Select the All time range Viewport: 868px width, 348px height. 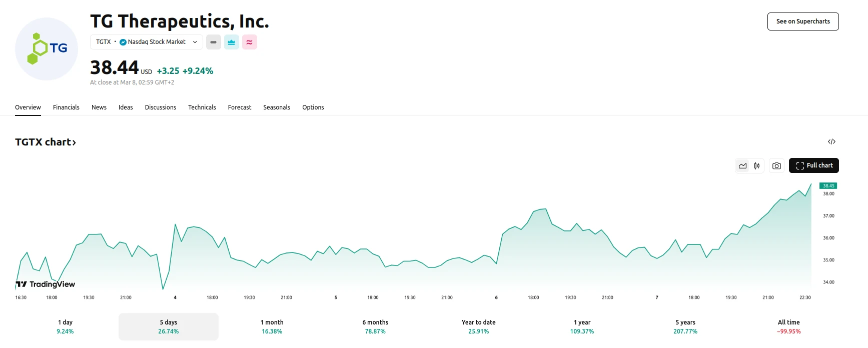788,326
